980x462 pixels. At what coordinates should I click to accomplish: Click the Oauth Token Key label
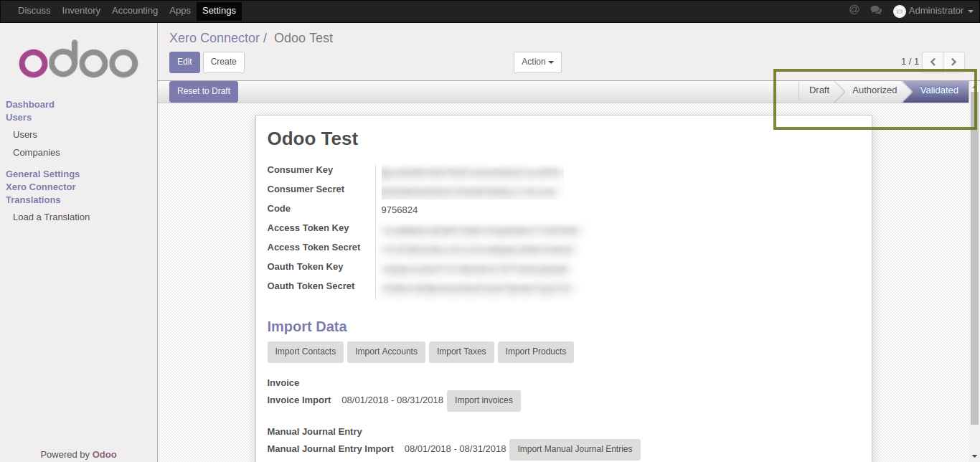tap(305, 267)
